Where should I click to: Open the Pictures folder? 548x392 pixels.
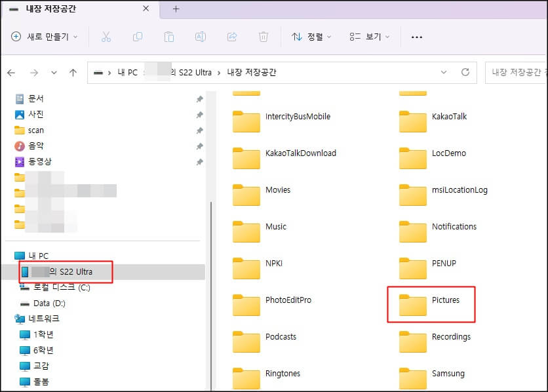pos(429,304)
